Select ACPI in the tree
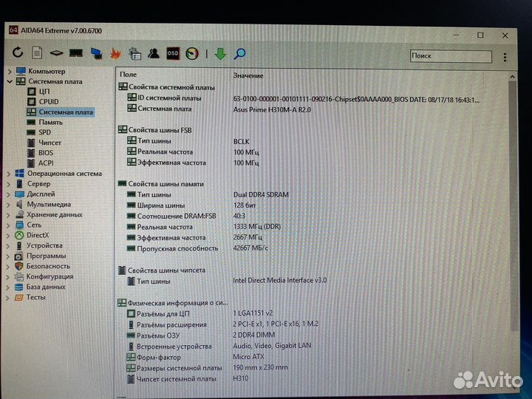 coord(46,163)
